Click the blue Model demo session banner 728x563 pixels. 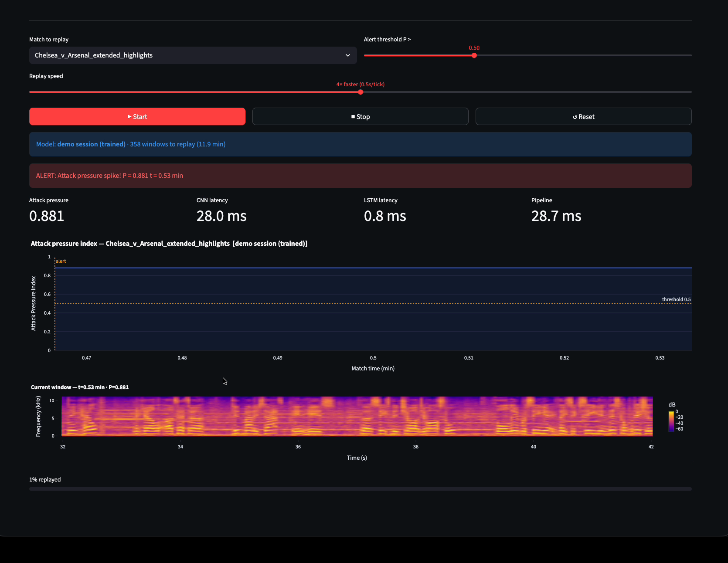[x=360, y=144]
